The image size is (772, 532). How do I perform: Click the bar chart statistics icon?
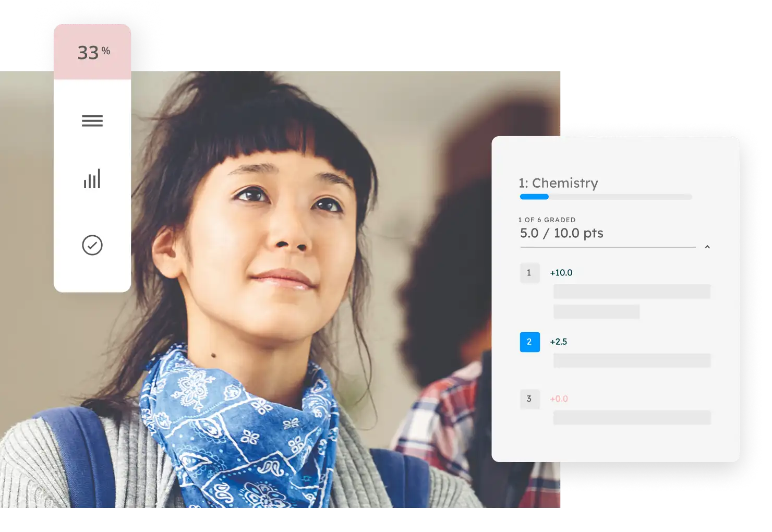coord(92,179)
